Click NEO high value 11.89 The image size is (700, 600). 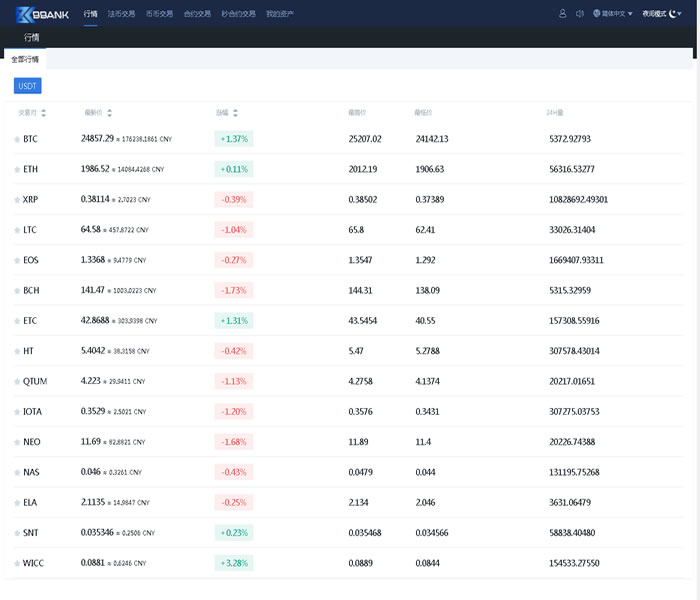358,442
